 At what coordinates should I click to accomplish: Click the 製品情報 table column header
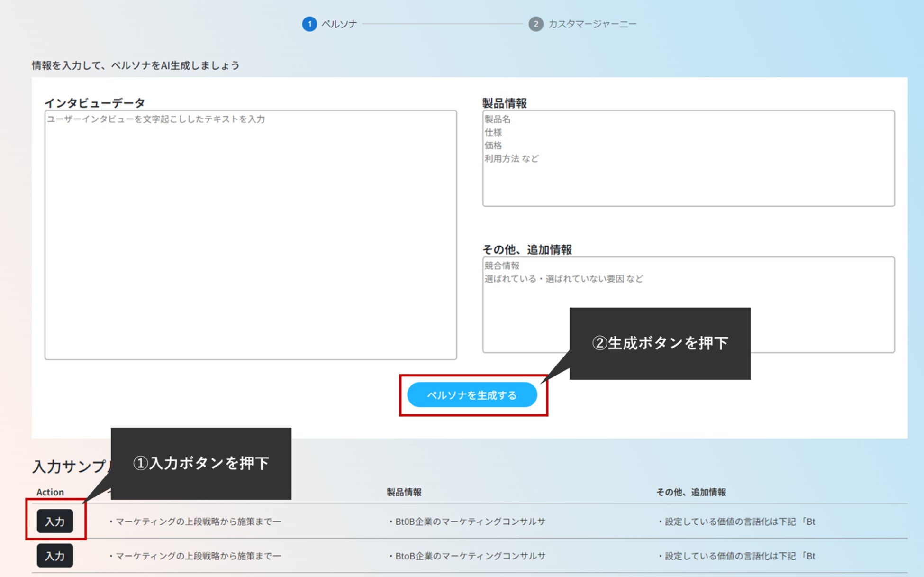point(404,492)
